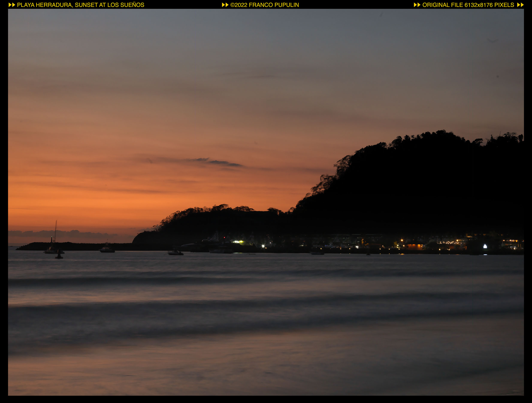Click double-arrow icon before ©2022 copyright text
This screenshot has height=403, width=532.
coord(225,5)
